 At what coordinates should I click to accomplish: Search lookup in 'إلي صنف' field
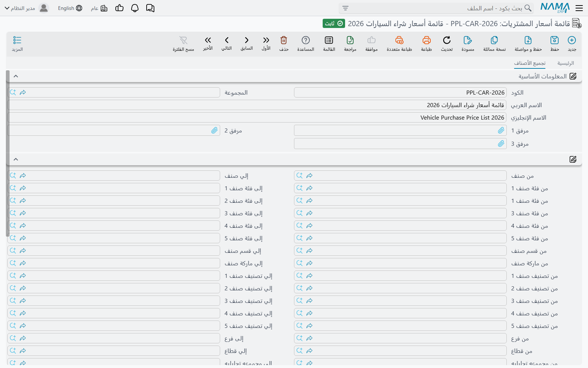pos(13,176)
